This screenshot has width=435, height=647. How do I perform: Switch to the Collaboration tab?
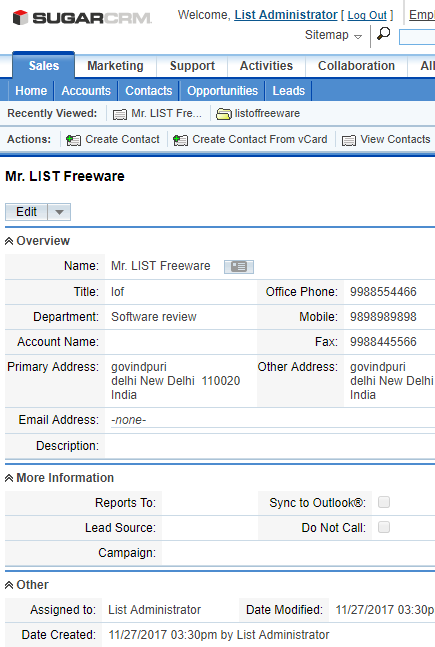[356, 66]
